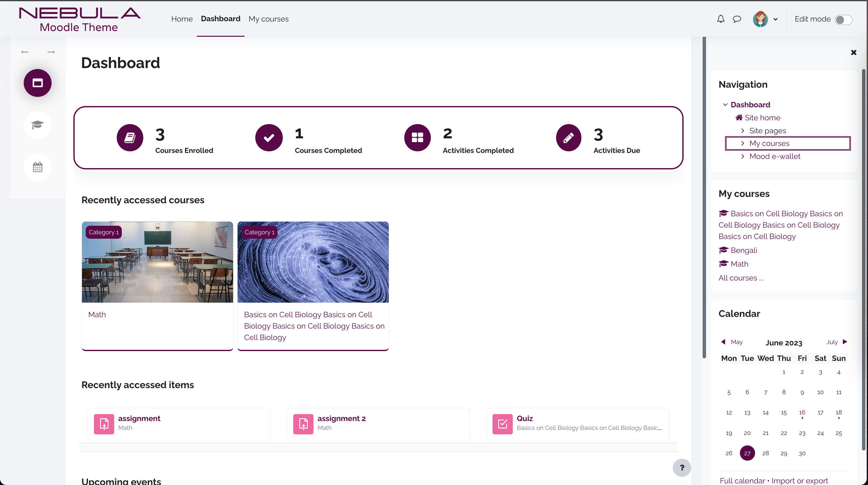
Task: Open the messaging speech bubble icon
Action: click(x=737, y=19)
